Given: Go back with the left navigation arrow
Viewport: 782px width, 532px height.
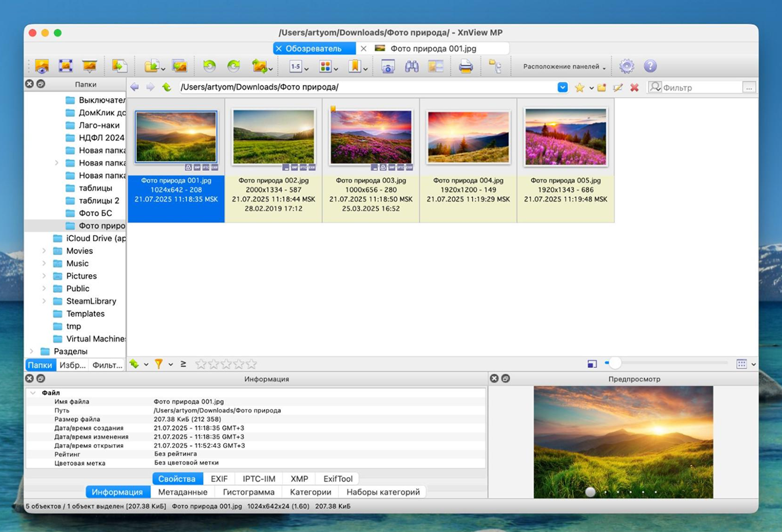Looking at the screenshot, I should (135, 87).
